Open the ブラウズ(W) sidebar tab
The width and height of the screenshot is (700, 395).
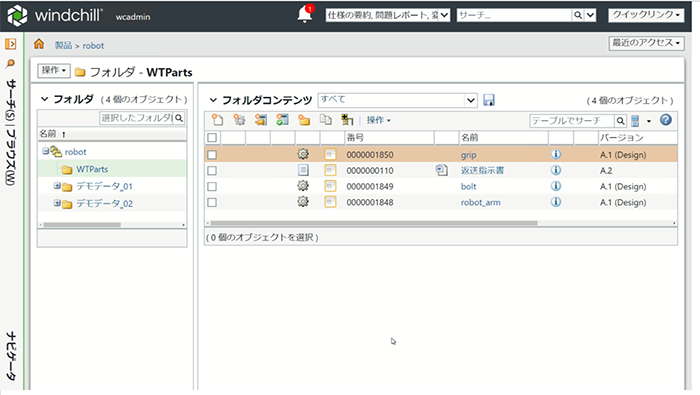(10, 158)
